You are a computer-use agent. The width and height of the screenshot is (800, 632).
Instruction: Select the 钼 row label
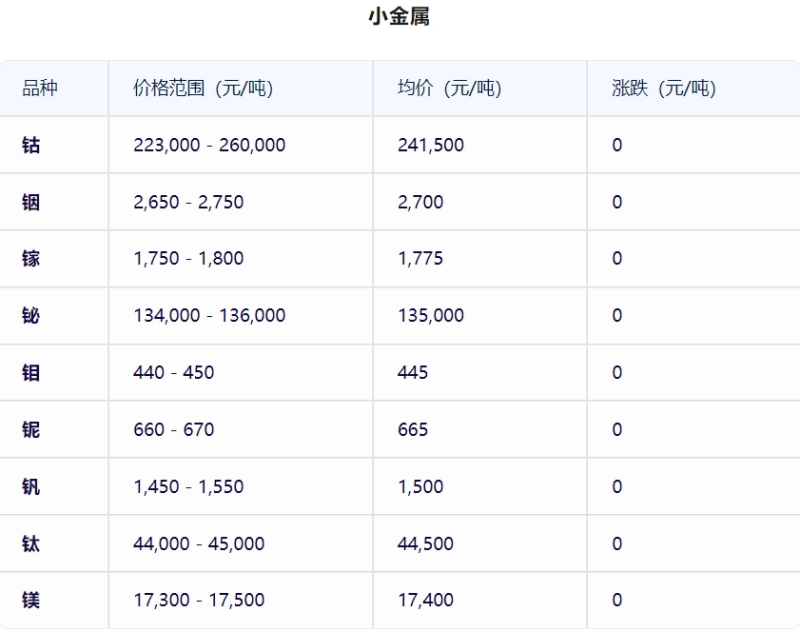click(31, 373)
